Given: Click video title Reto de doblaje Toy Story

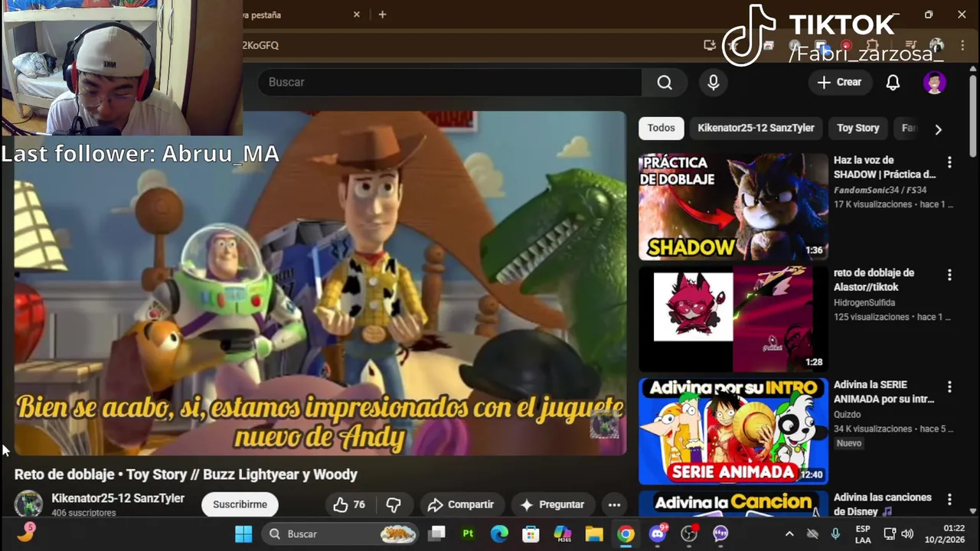Looking at the screenshot, I should point(186,474).
